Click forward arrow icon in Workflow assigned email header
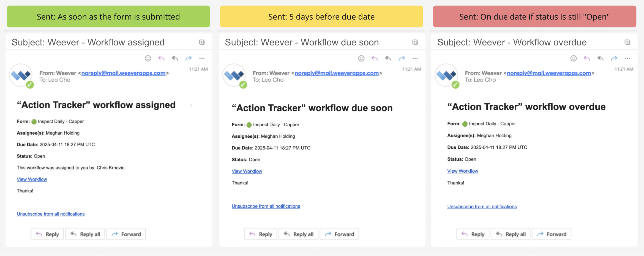Screen dimensions: 644x256 [x=188, y=58]
